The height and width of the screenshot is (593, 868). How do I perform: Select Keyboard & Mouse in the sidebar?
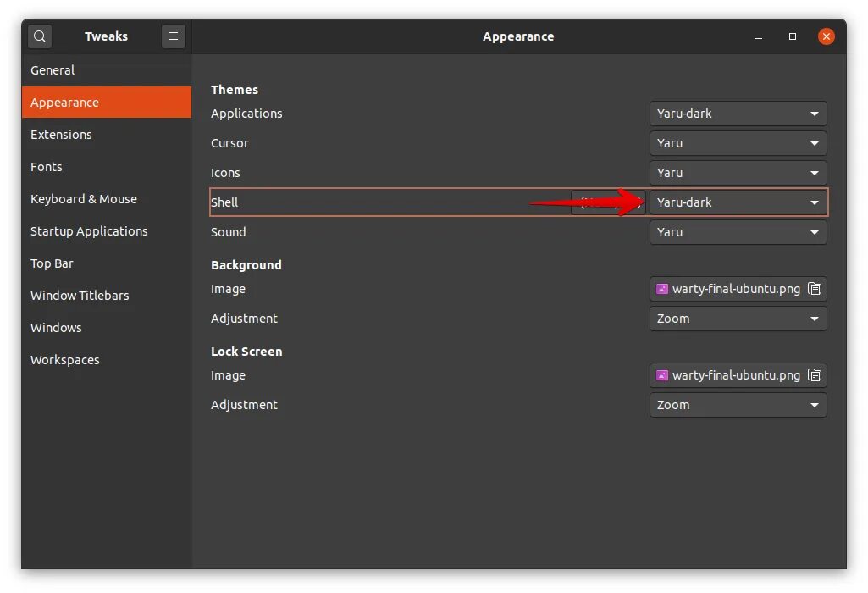(84, 199)
